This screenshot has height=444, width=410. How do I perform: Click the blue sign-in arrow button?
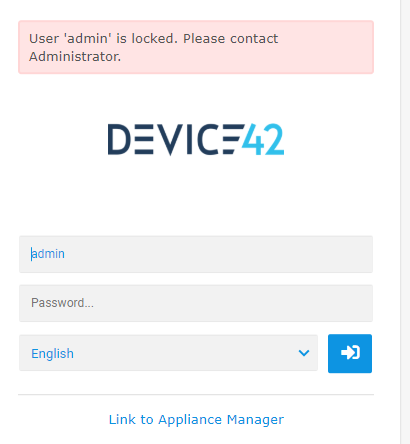tap(350, 353)
